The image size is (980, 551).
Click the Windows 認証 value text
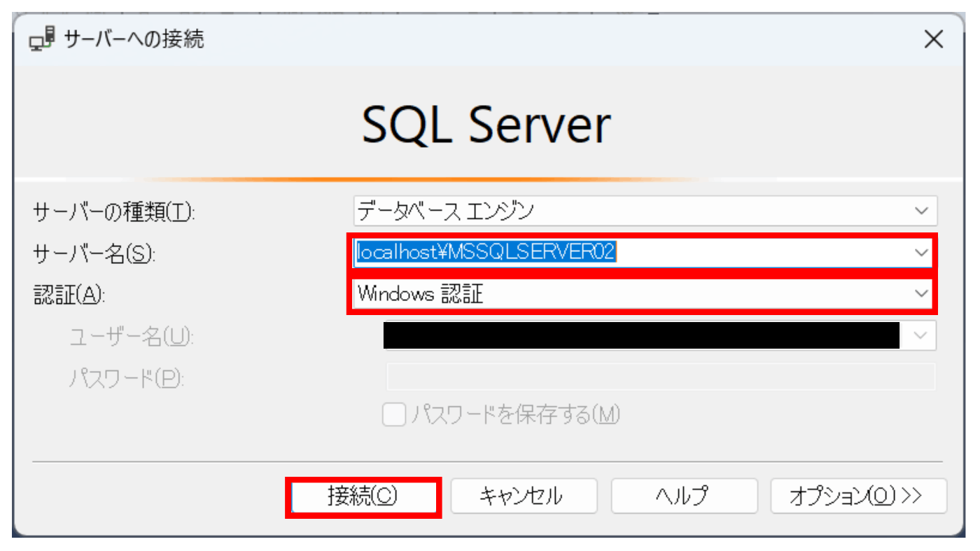tap(420, 294)
